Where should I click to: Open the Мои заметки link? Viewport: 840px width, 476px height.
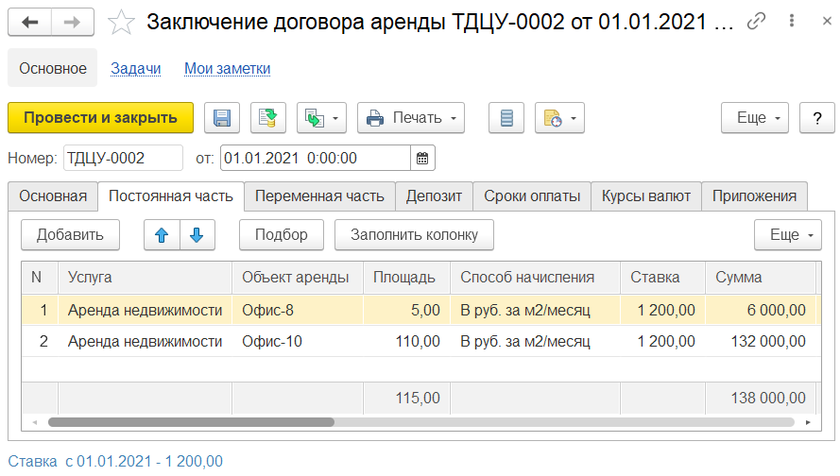(x=227, y=68)
